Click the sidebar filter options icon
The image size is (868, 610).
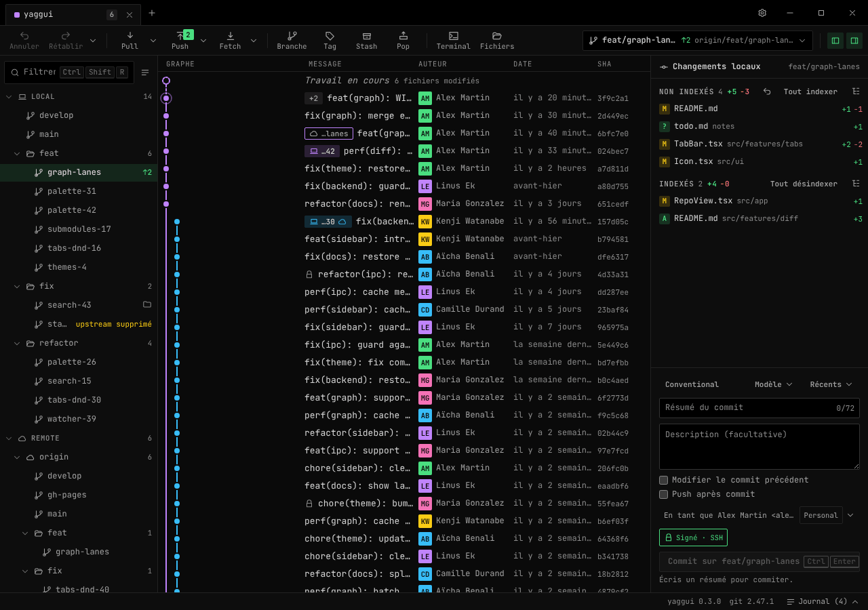click(x=145, y=73)
